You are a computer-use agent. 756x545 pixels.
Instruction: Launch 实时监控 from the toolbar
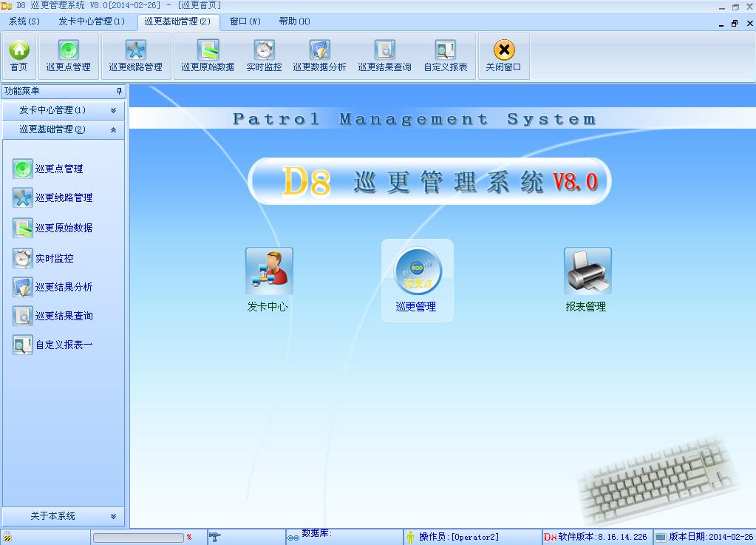(264, 55)
